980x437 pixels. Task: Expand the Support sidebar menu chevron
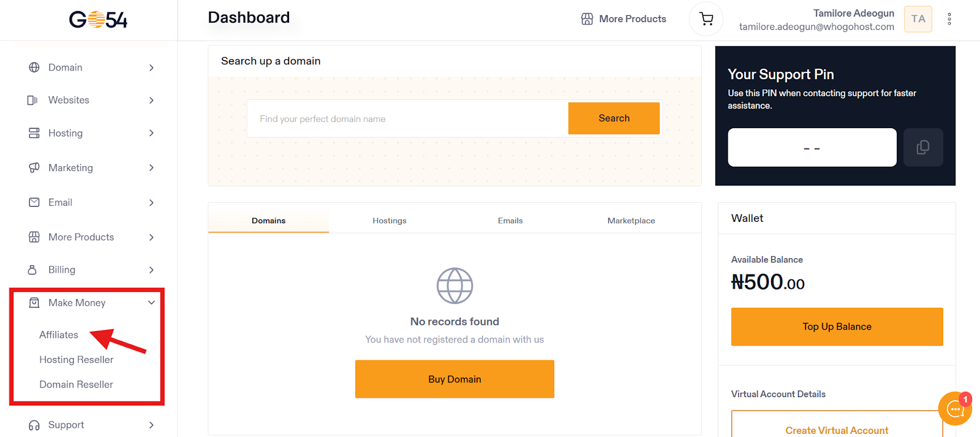pyautogui.click(x=151, y=425)
